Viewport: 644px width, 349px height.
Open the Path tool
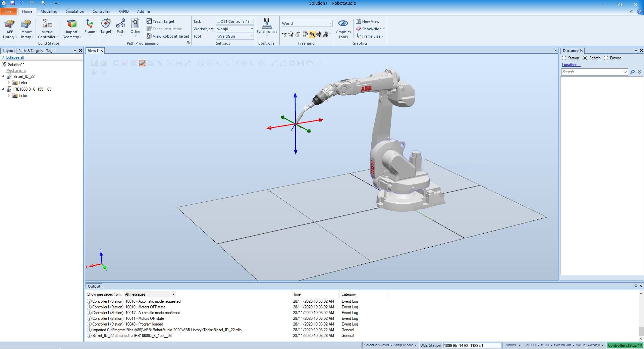[x=120, y=28]
